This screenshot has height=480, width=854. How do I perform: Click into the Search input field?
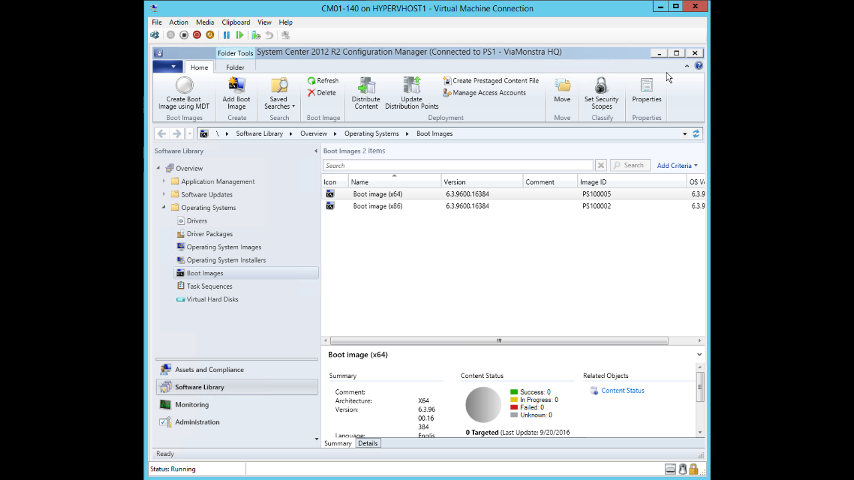(457, 165)
